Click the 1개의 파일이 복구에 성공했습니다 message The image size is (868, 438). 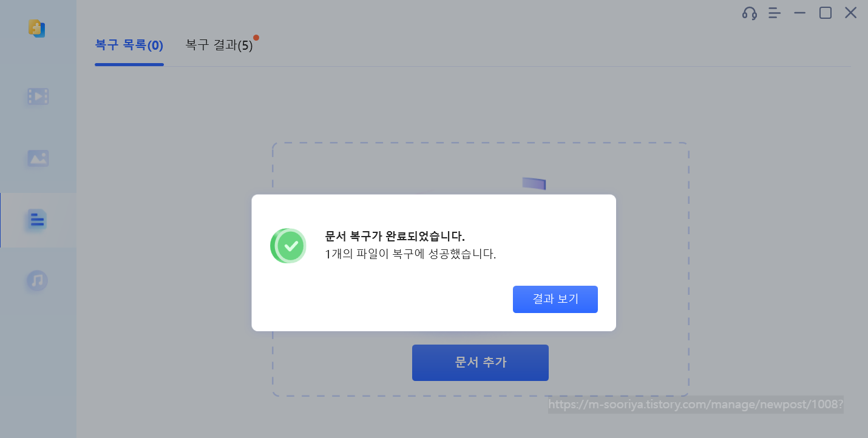411,254
